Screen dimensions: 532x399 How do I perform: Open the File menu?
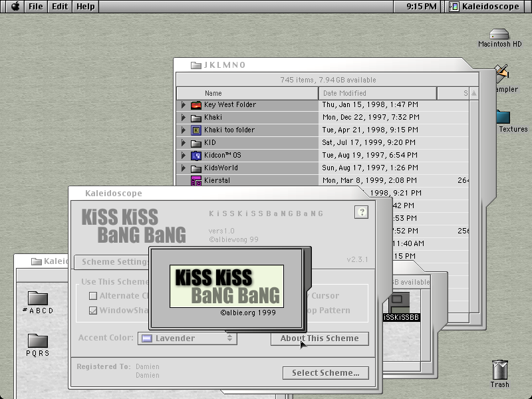pyautogui.click(x=36, y=7)
